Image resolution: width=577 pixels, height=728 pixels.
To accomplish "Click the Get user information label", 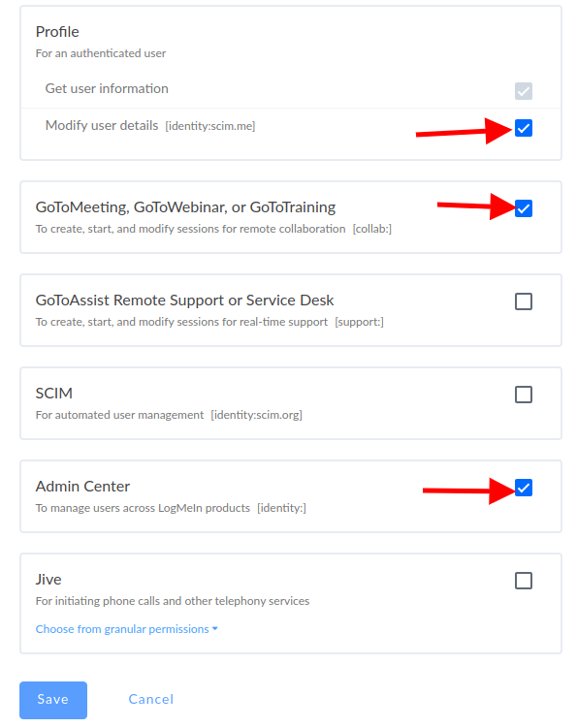I will pos(107,88).
